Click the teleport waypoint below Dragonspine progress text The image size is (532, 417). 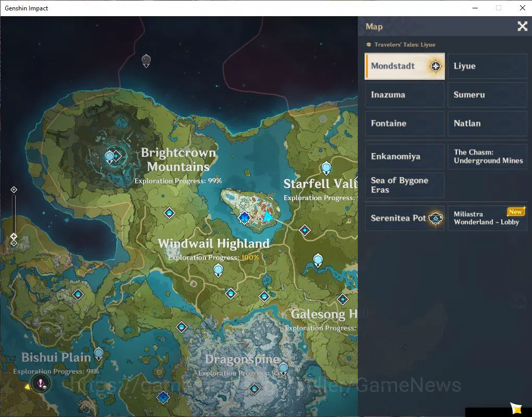[255, 388]
